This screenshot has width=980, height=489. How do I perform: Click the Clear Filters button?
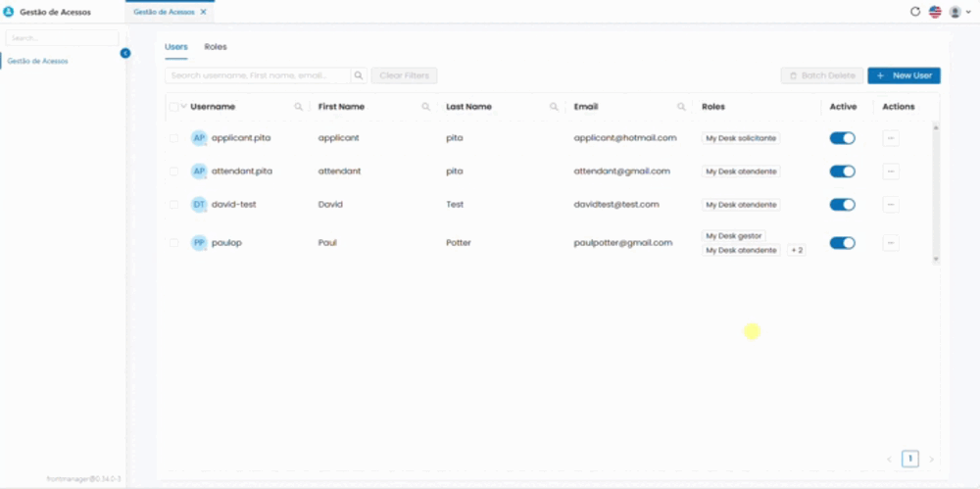405,75
